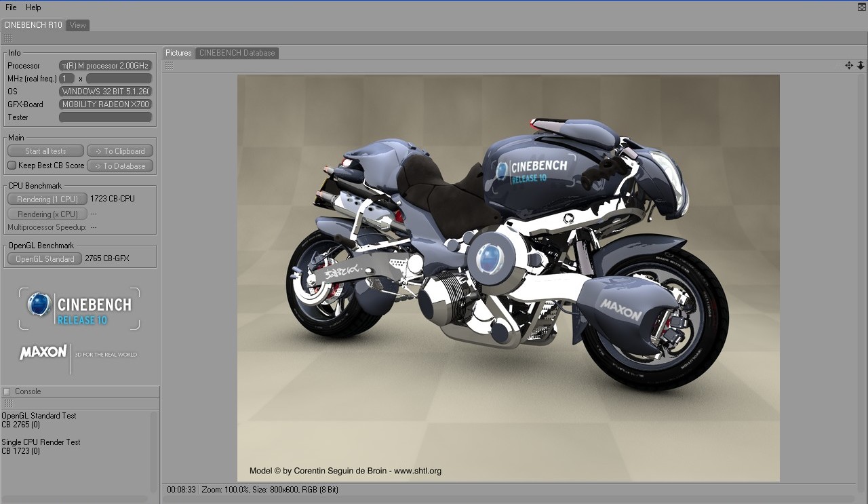This screenshot has width=868, height=504.
Task: Click the Model © by Corentin Seguin credit
Action: tap(345, 471)
